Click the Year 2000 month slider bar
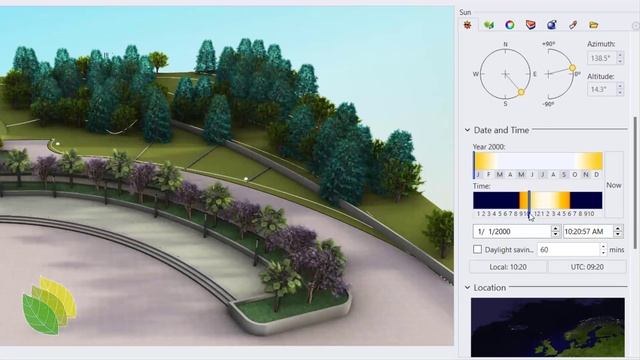The height and width of the screenshot is (360, 640). pos(538,161)
